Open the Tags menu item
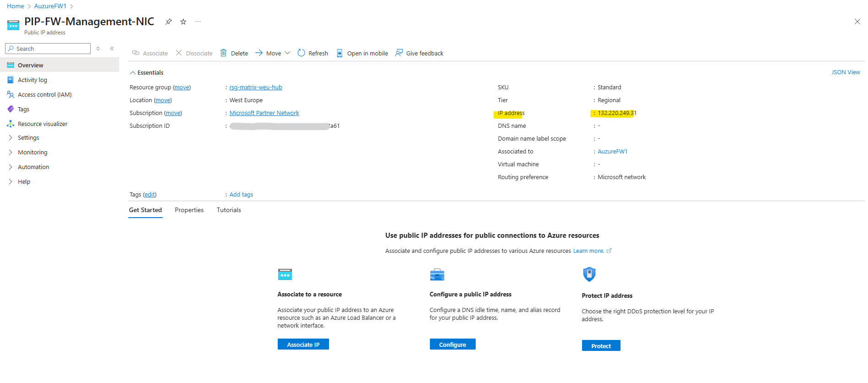Image resolution: width=868 pixels, height=383 pixels. click(x=23, y=109)
